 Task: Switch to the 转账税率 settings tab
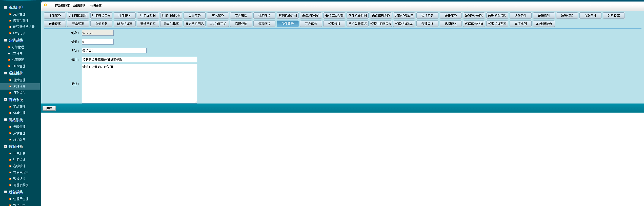coord(55,24)
